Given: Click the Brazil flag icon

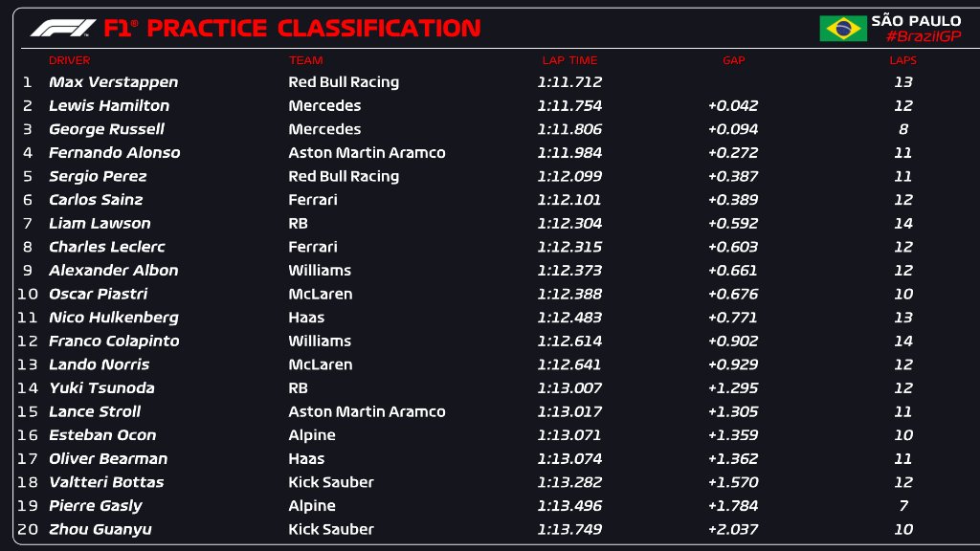Looking at the screenshot, I should (x=842, y=29).
